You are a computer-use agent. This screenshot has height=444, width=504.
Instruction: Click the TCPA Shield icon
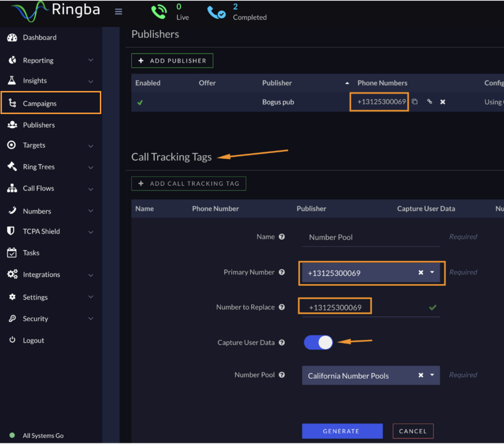[x=11, y=231]
